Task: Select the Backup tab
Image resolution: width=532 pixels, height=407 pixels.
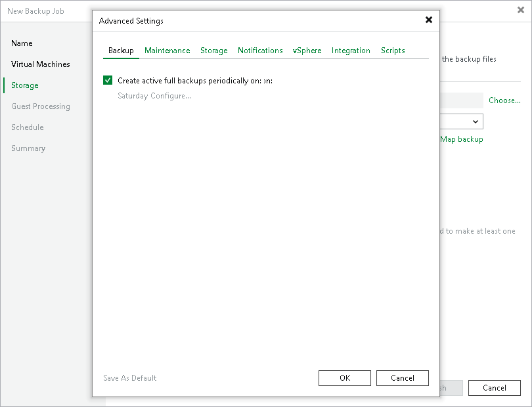Action: [121, 51]
